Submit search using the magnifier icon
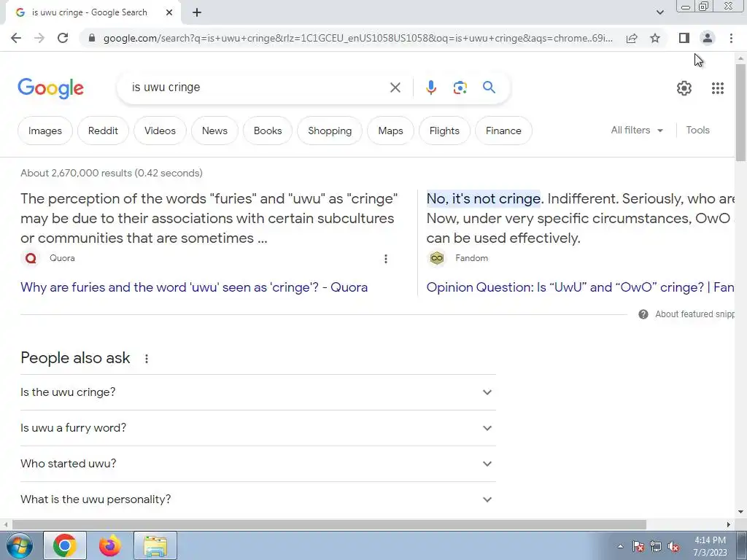This screenshot has width=747, height=560. [x=489, y=87]
